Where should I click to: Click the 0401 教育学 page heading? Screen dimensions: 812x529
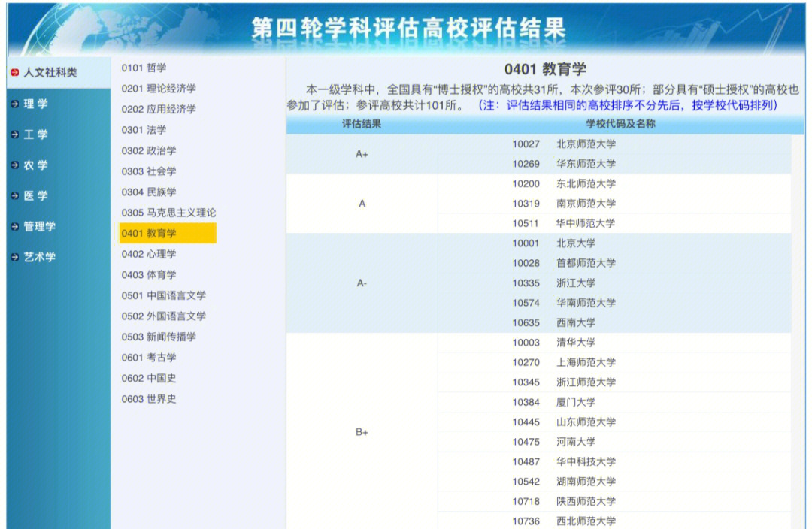pos(545,69)
